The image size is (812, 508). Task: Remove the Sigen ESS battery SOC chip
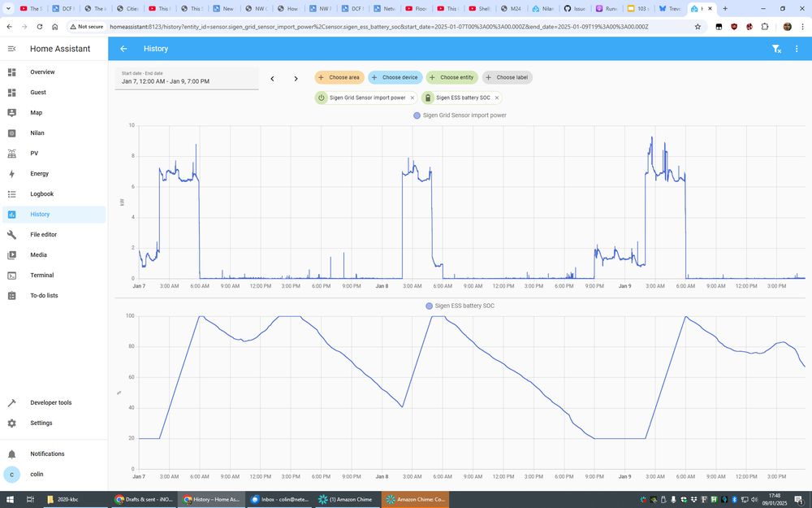click(x=497, y=98)
